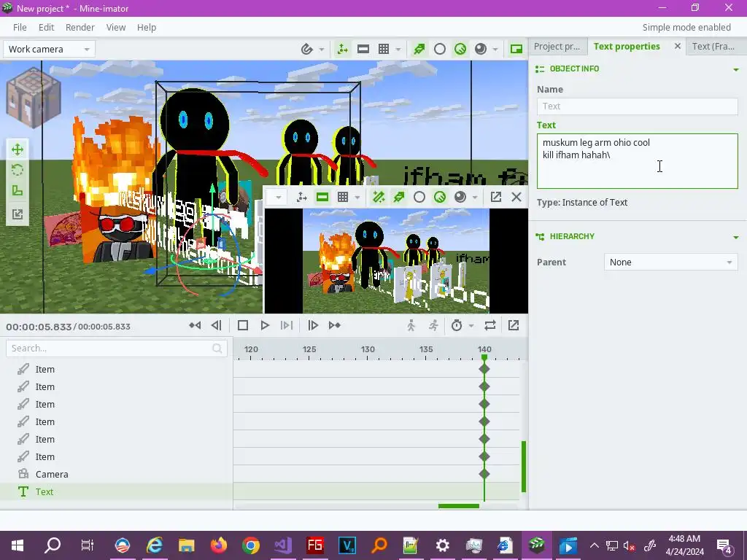Pop out the secondary view window
This screenshot has height=560, width=747.
(496, 197)
